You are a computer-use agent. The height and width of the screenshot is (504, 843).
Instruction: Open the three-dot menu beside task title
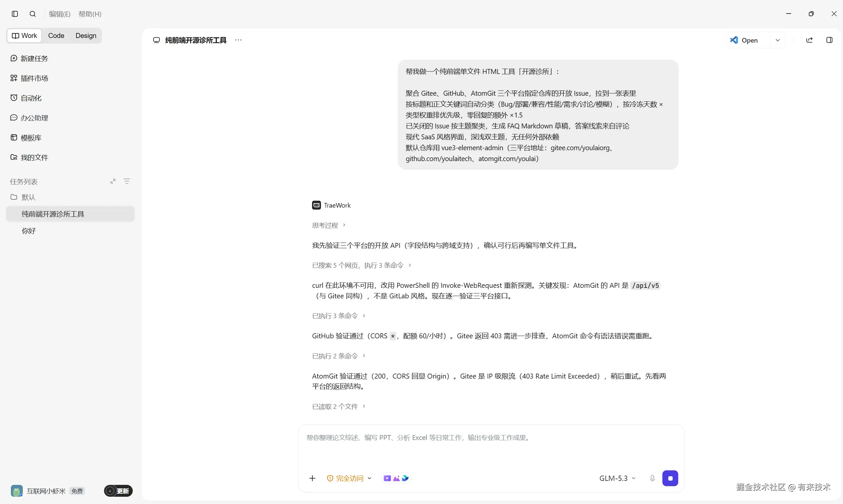coord(238,40)
